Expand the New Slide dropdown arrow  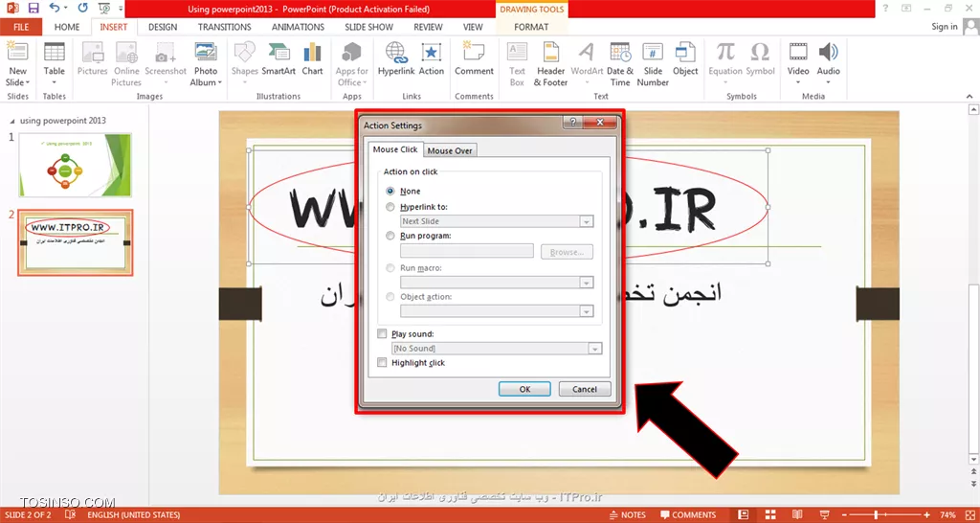pos(26,82)
